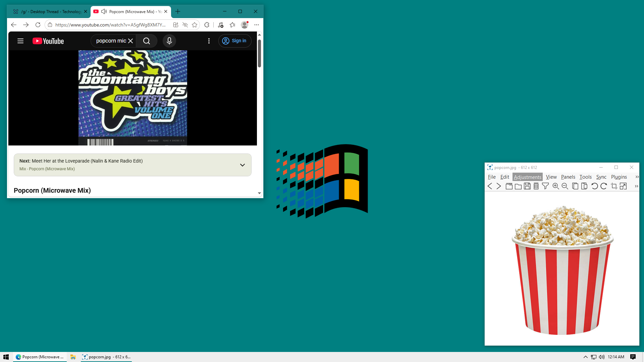This screenshot has height=362, width=644.
Task: Go forward in the browser
Action: (x=26, y=25)
